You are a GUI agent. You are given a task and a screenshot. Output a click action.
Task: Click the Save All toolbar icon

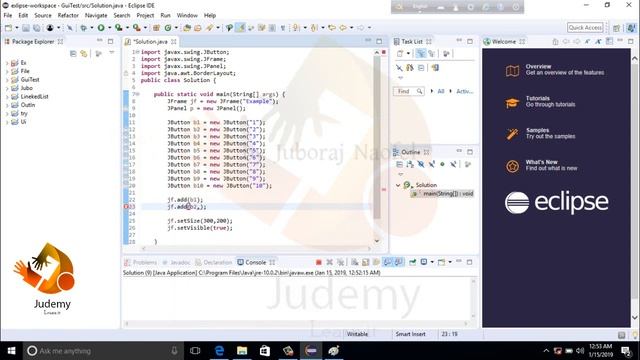37,28
